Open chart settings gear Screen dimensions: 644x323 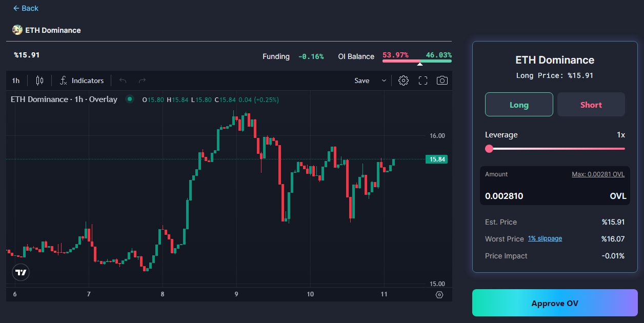[x=404, y=80]
